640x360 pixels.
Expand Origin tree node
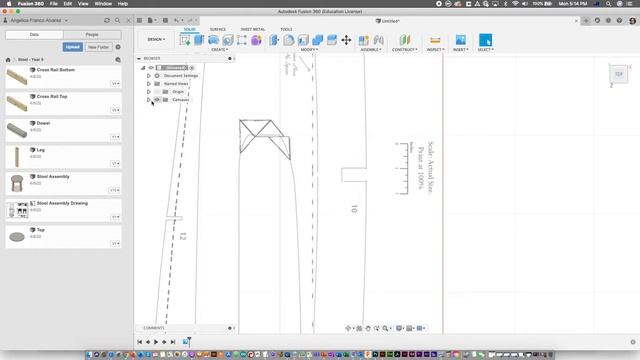149,92
